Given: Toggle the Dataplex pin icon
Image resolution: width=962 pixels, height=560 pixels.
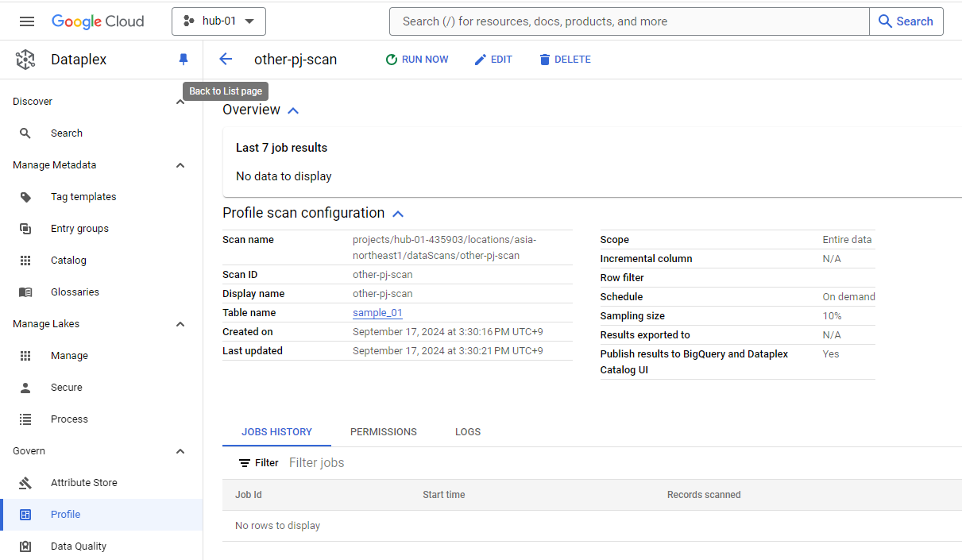Looking at the screenshot, I should click(x=184, y=60).
